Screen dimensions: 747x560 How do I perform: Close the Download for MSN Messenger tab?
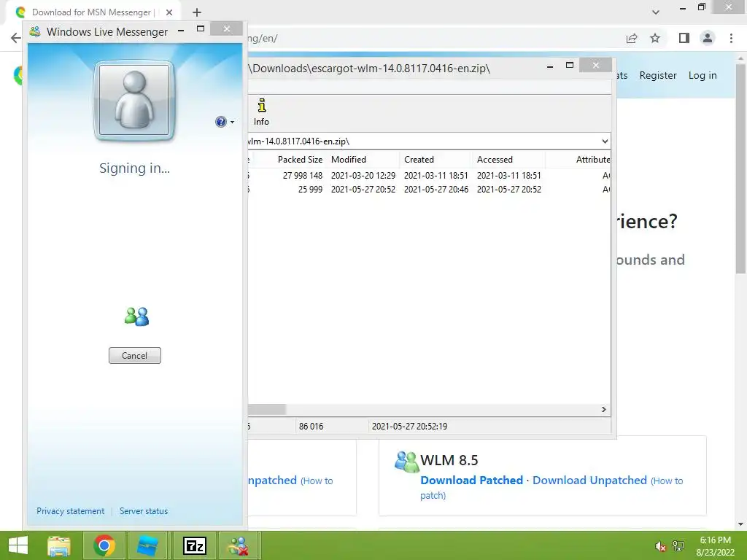coord(169,12)
